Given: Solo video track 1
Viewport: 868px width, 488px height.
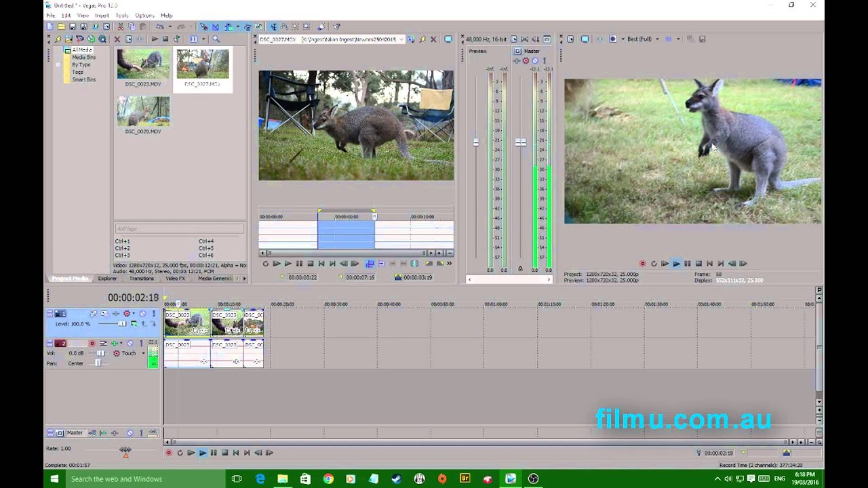Looking at the screenshot, I should (x=154, y=313).
